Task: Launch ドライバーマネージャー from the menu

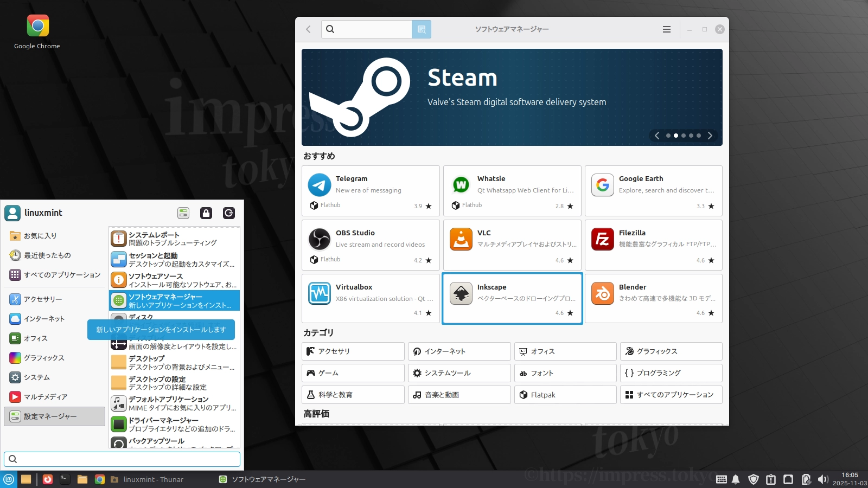Action: click(x=174, y=425)
